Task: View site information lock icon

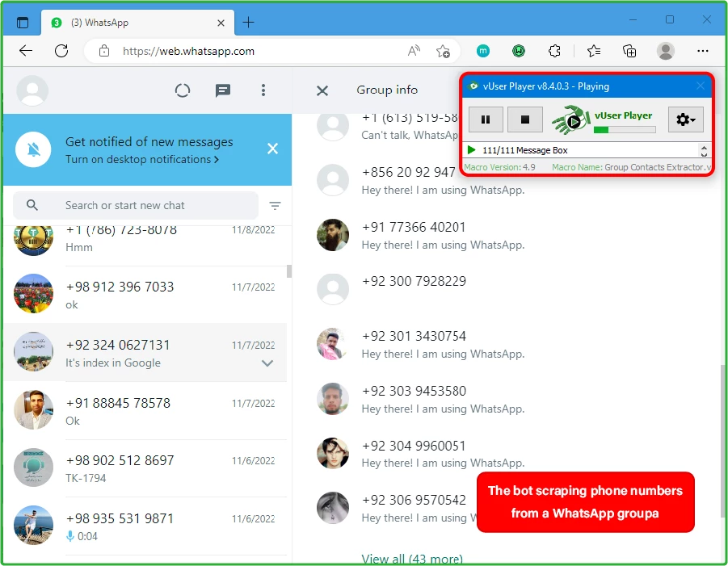Action: (104, 51)
